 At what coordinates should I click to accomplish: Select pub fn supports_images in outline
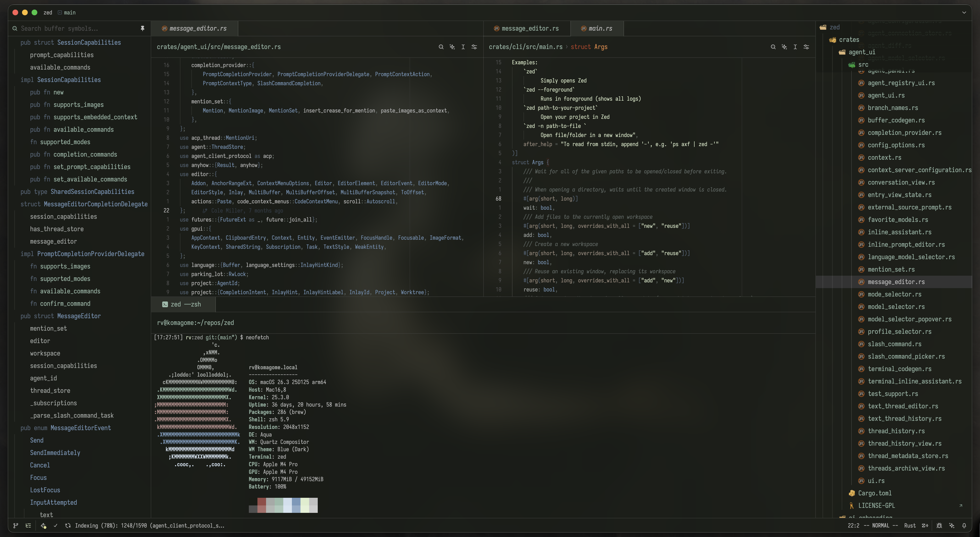click(x=67, y=104)
